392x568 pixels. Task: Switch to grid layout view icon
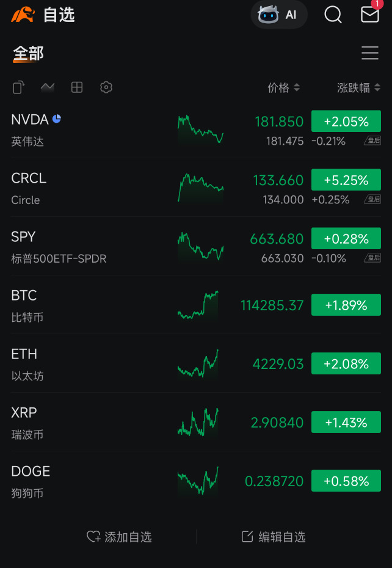77,87
